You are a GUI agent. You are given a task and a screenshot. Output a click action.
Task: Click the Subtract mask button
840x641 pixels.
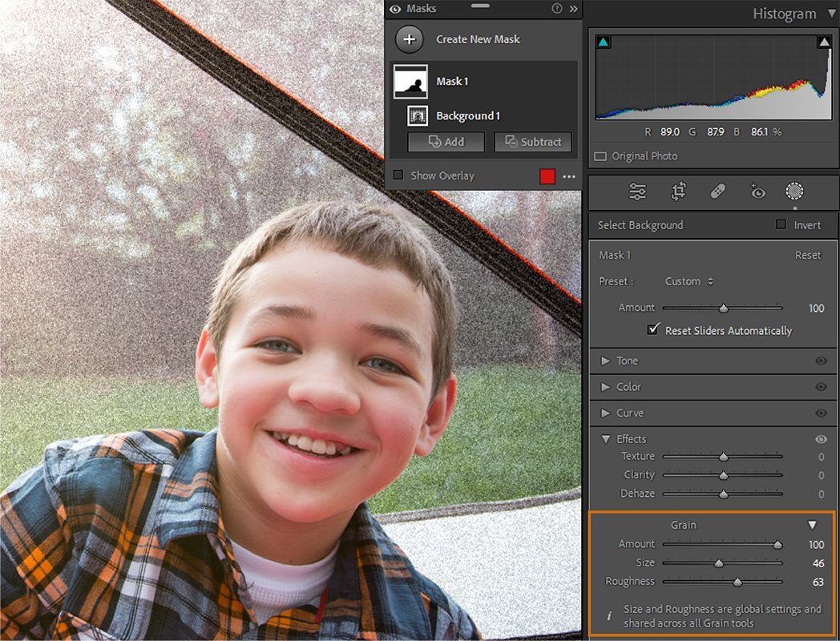[x=532, y=142]
